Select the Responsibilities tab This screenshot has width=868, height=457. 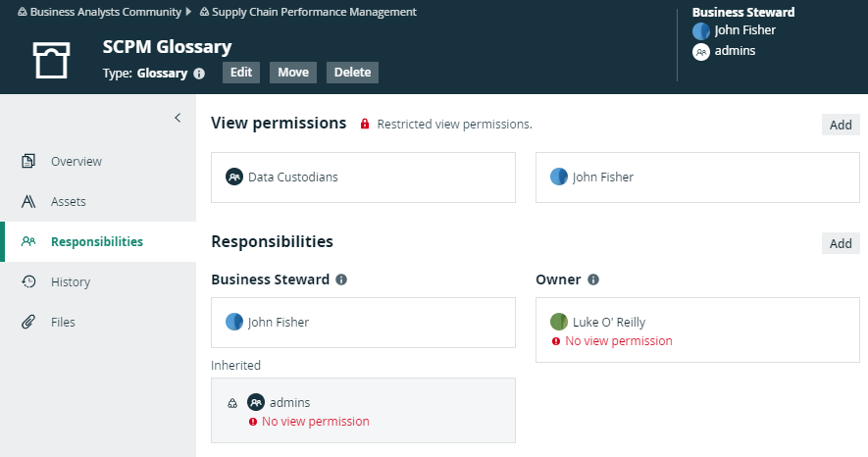[x=96, y=241]
